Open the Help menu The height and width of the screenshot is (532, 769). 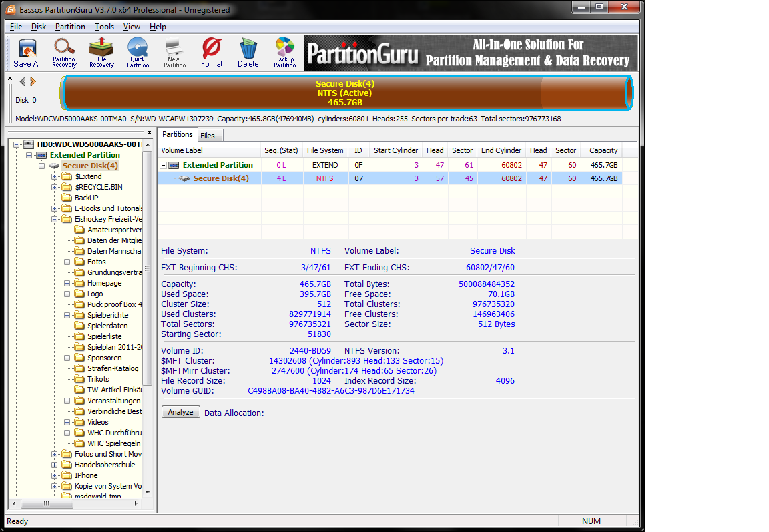pyautogui.click(x=158, y=27)
